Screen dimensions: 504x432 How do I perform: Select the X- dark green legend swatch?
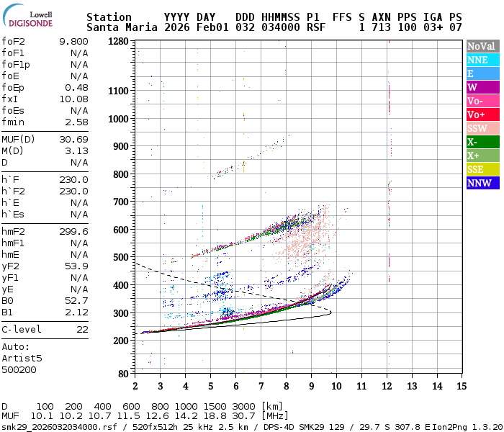point(483,142)
